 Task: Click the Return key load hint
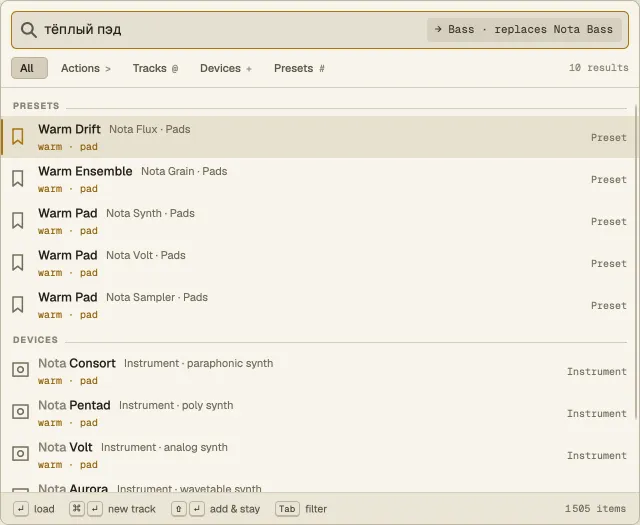(34, 509)
